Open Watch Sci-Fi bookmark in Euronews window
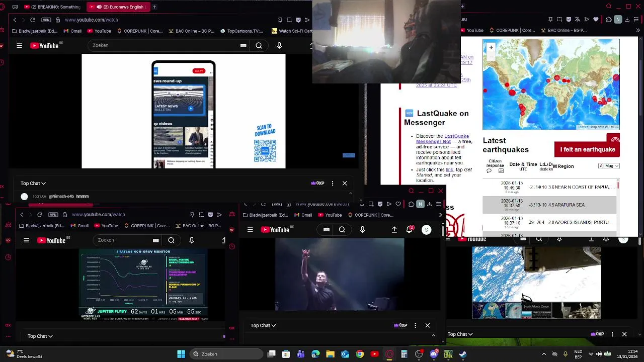The width and height of the screenshot is (644, 362). click(292, 31)
